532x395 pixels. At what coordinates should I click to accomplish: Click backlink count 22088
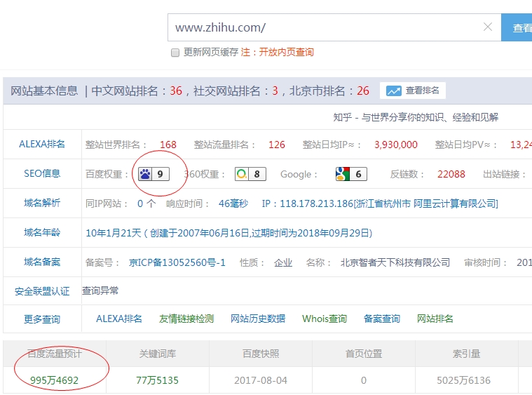pos(451,174)
